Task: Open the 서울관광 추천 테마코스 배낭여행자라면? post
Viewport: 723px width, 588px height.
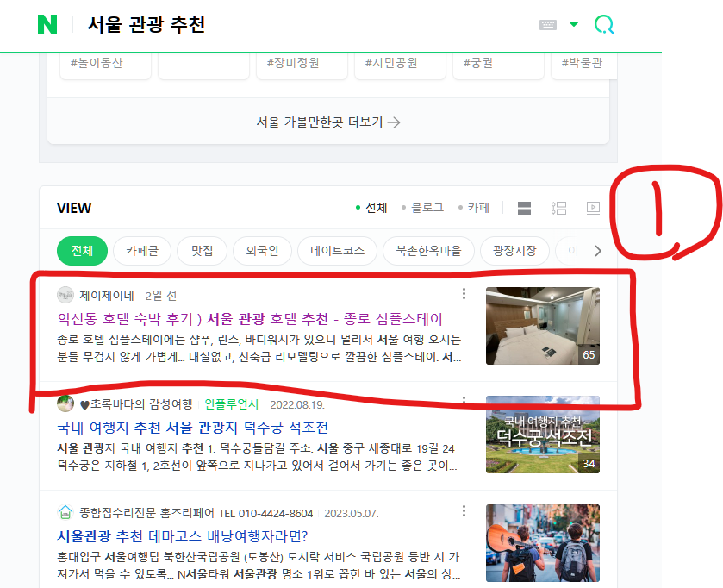Action: tap(183, 536)
